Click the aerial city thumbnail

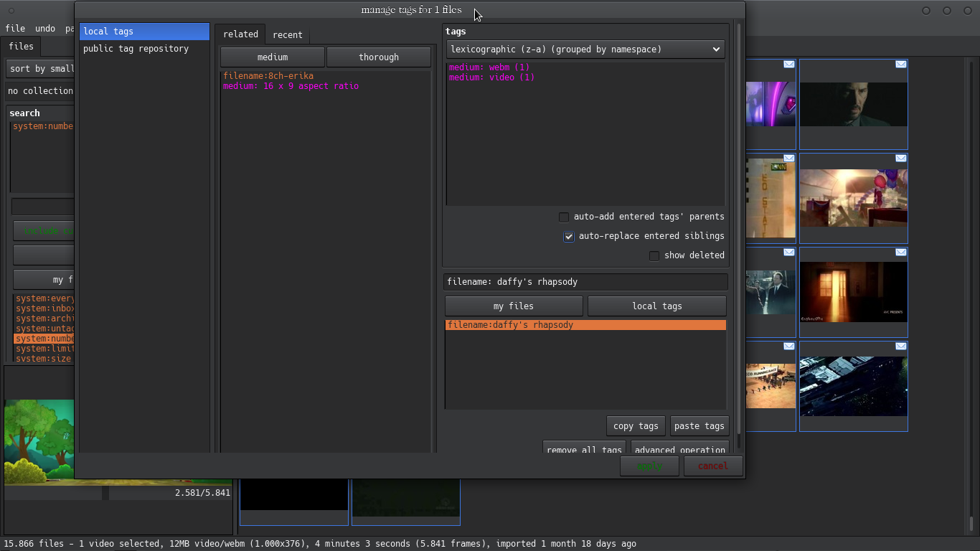[854, 386]
